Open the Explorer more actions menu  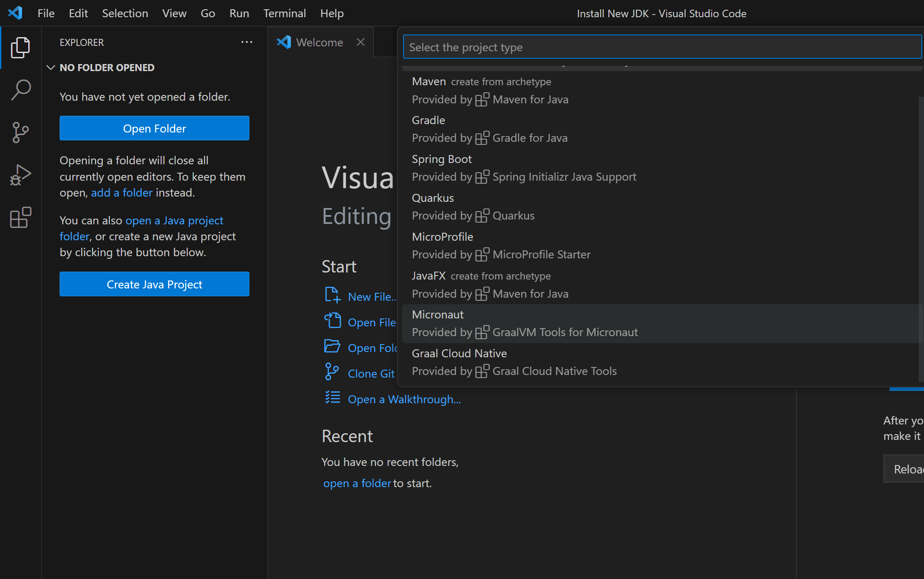pos(246,42)
